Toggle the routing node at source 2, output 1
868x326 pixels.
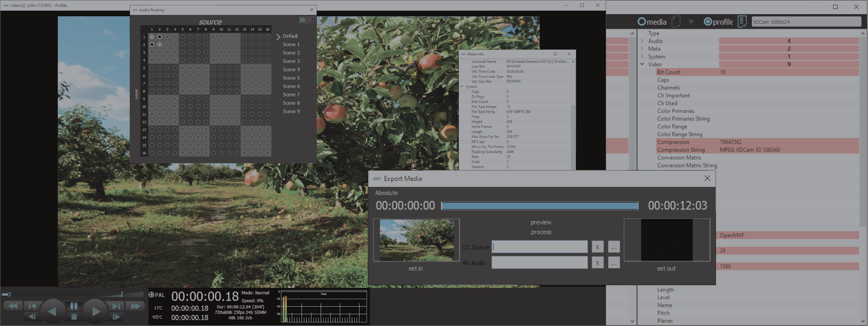tap(160, 37)
